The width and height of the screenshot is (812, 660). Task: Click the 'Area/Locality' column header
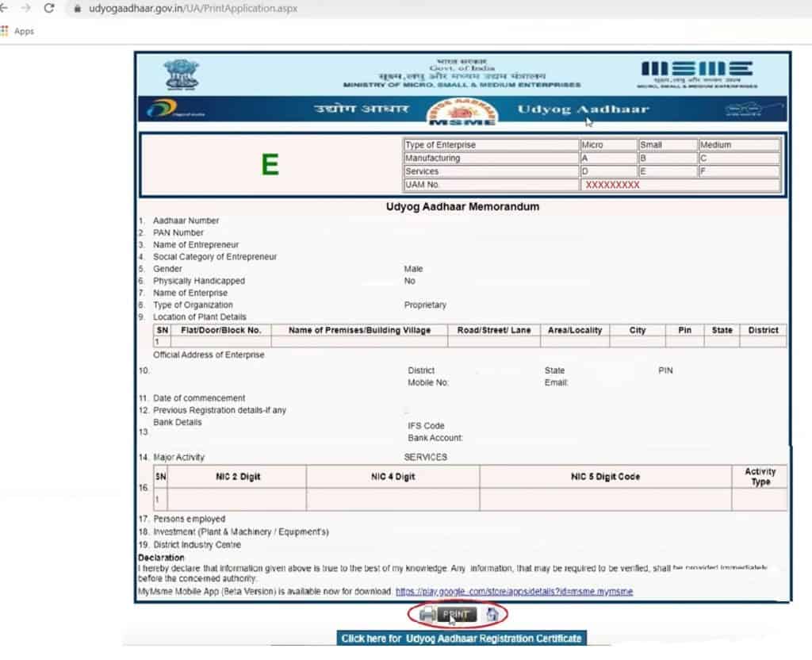click(575, 331)
